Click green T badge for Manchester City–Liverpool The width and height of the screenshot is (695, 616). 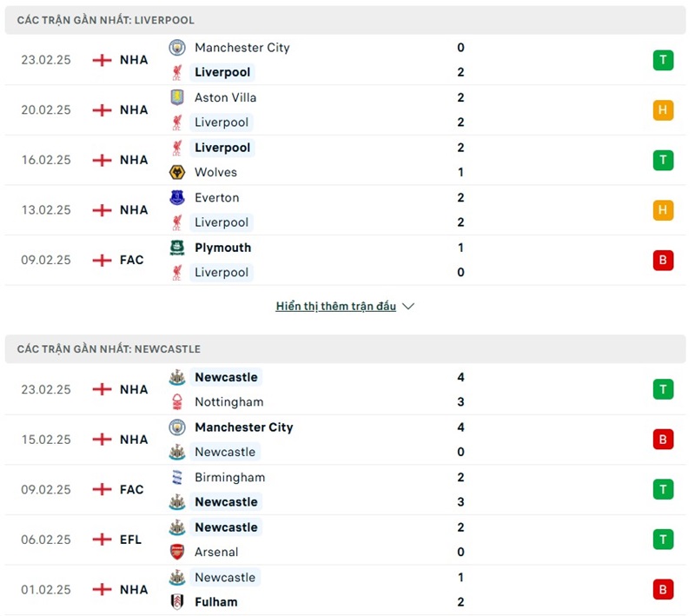coord(663,60)
